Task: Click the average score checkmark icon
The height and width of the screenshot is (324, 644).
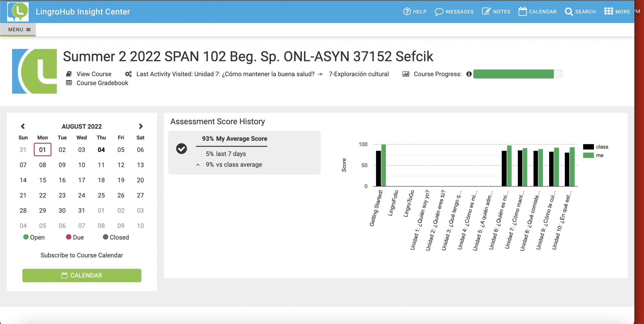Action: [x=181, y=149]
